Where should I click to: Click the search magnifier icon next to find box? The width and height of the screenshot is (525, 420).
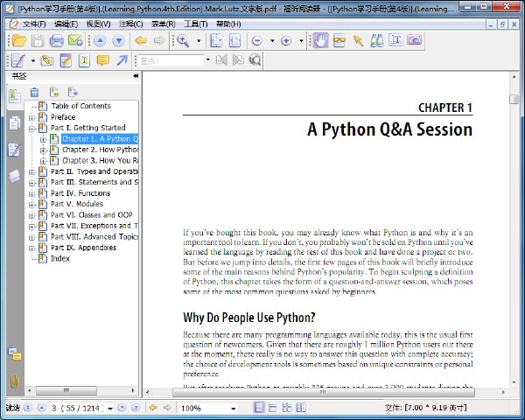(x=255, y=60)
